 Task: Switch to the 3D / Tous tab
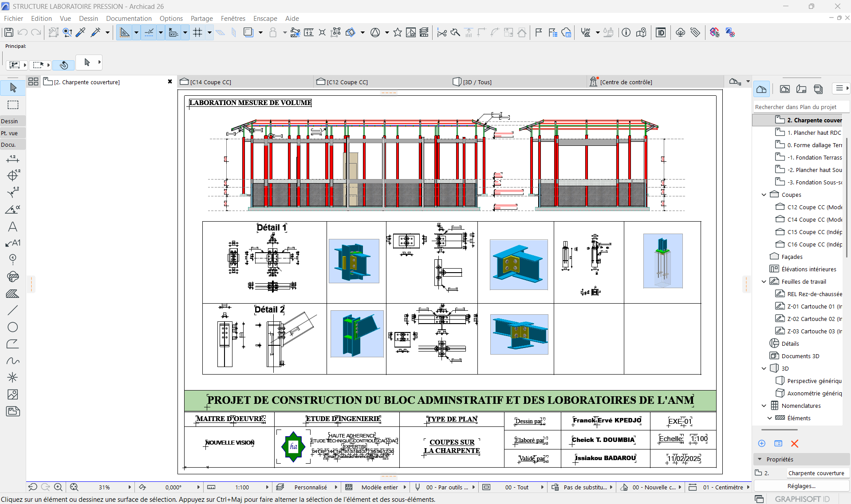pos(477,82)
